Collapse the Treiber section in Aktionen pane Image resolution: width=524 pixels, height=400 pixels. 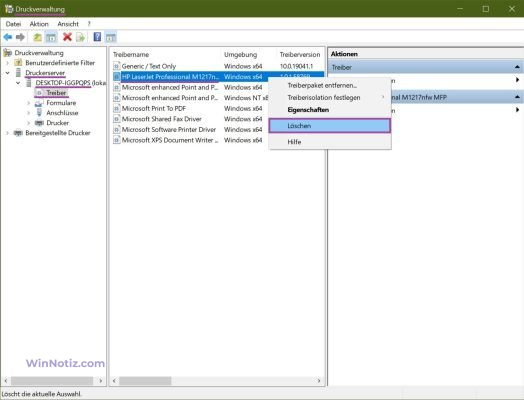pyautogui.click(x=517, y=67)
